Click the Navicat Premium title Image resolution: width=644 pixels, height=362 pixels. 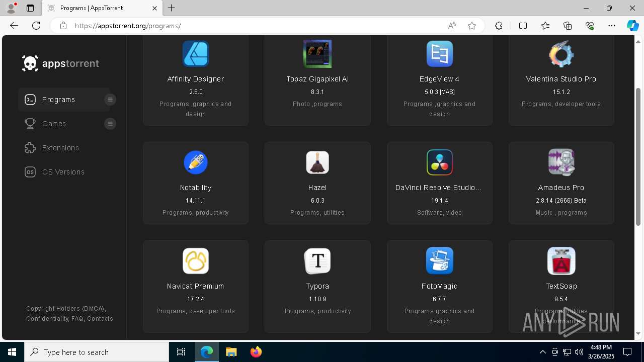tap(196, 286)
